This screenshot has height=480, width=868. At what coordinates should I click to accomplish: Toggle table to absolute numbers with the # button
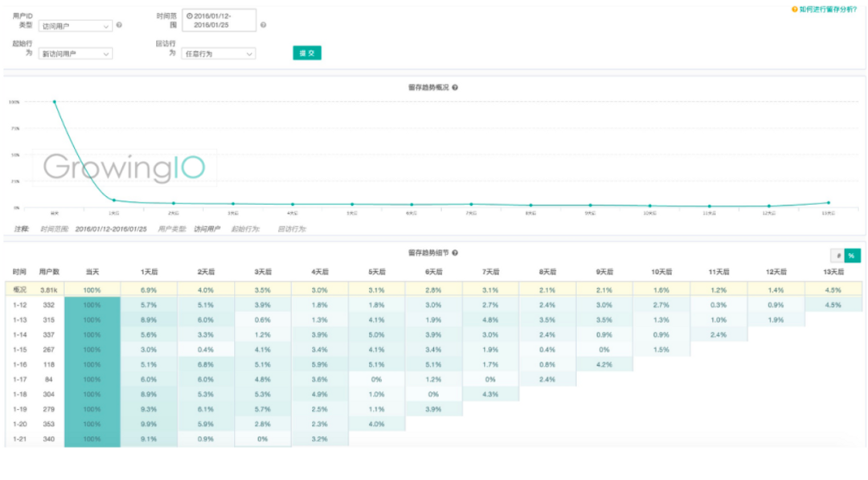pyautogui.click(x=838, y=255)
